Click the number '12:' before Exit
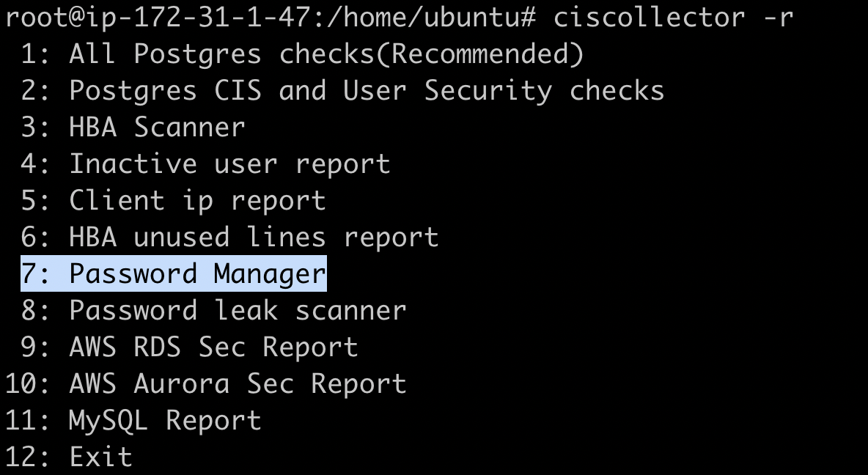868x475 pixels. click(x=28, y=457)
